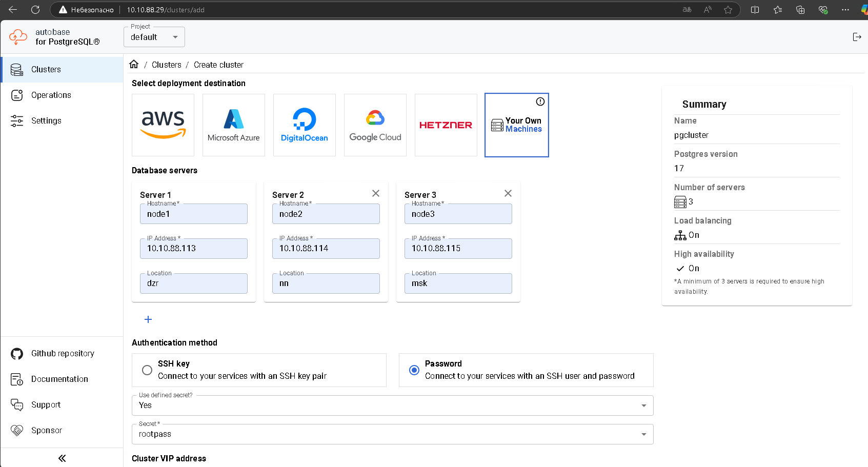Click the translate page icon
The image size is (868, 467).
tap(687, 10)
